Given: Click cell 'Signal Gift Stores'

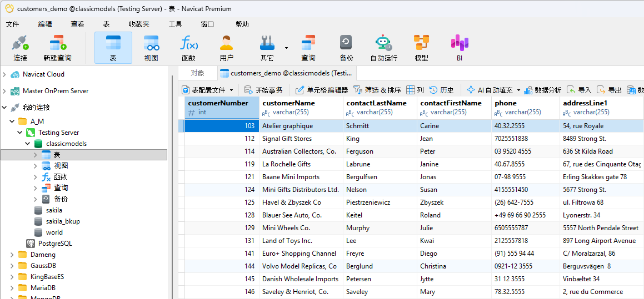Looking at the screenshot, I should 301,139.
